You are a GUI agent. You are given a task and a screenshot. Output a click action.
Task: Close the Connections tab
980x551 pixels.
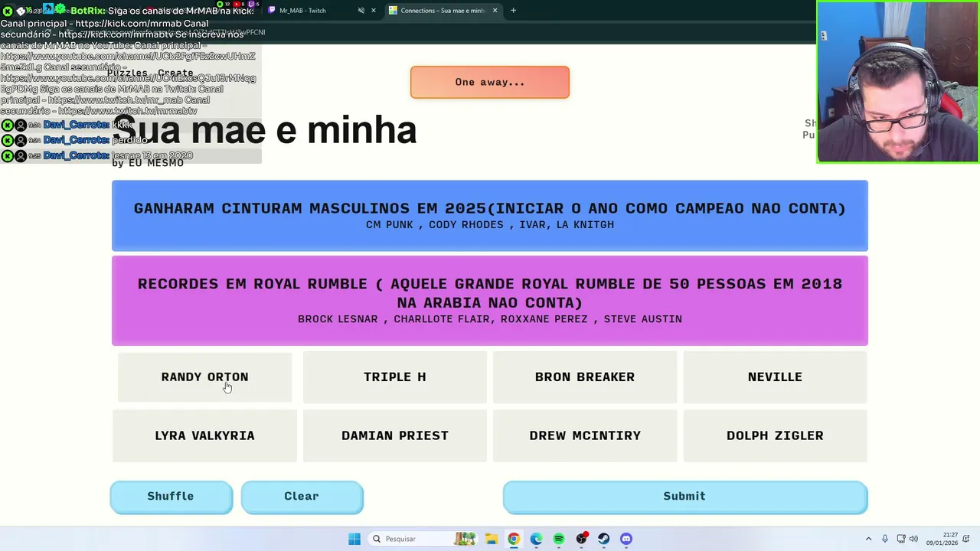tap(495, 11)
